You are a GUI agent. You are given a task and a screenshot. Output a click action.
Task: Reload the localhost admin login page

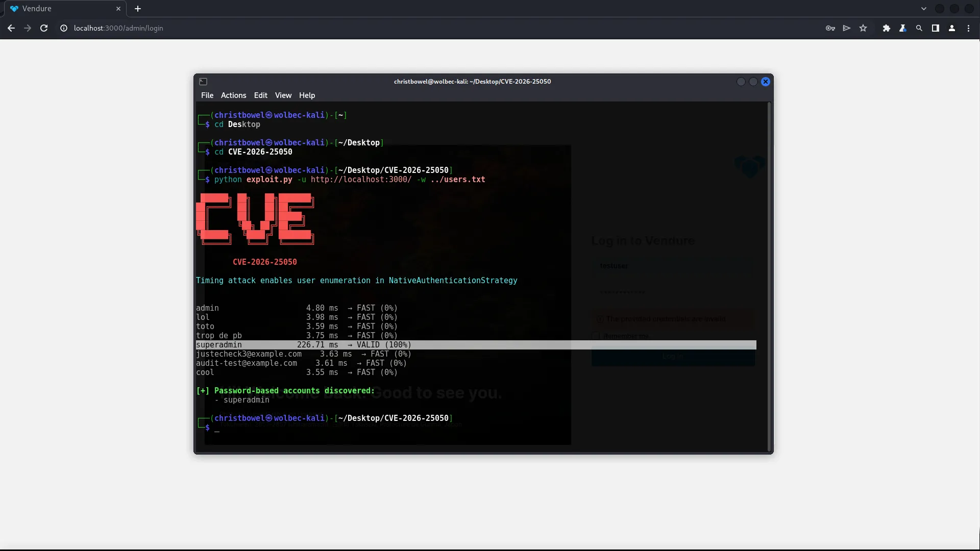[x=44, y=28]
